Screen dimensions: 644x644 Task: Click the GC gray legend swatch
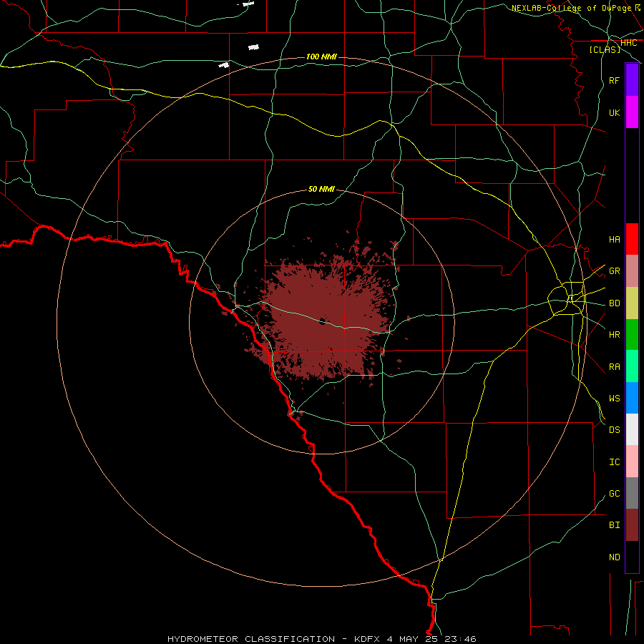pyautogui.click(x=632, y=493)
